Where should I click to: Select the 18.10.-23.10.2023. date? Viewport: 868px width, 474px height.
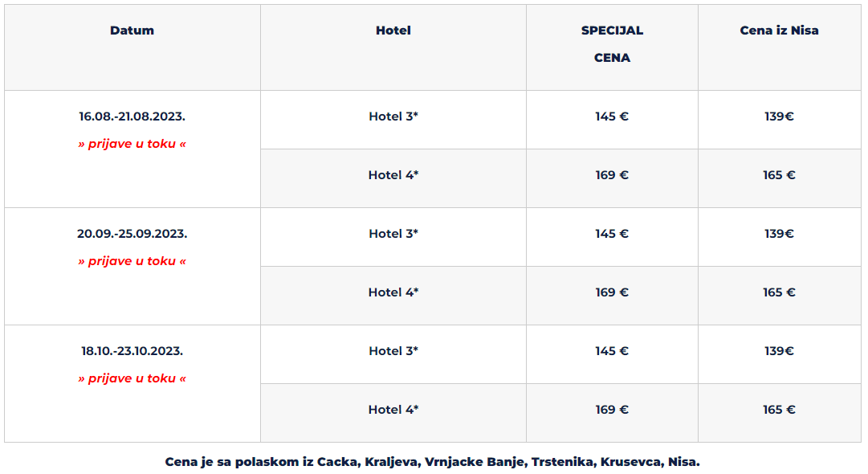click(x=132, y=351)
